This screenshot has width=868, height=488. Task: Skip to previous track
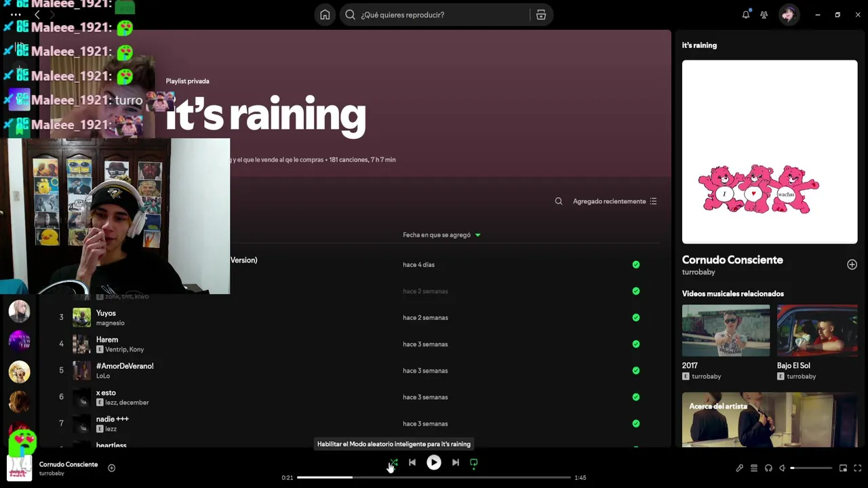click(412, 463)
